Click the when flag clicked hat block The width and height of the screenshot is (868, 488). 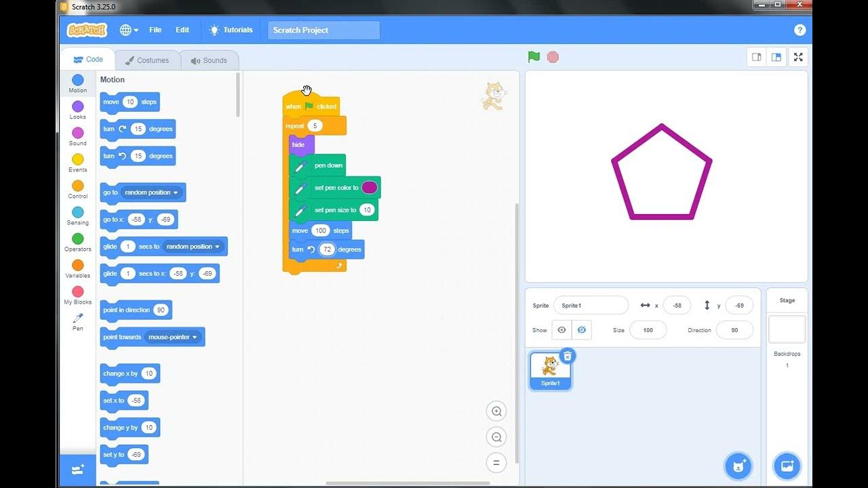311,105
